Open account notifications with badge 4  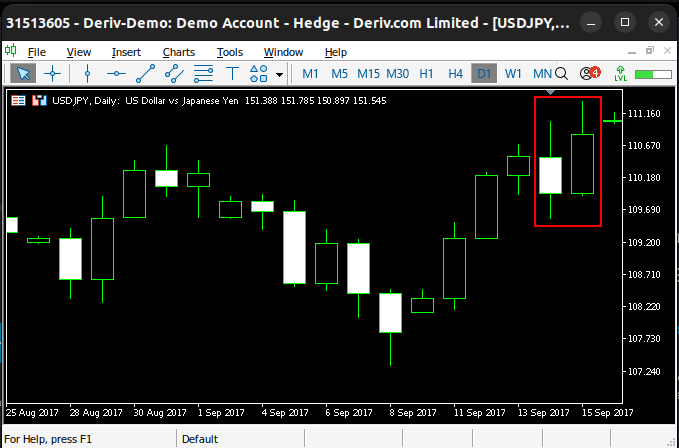click(x=590, y=73)
